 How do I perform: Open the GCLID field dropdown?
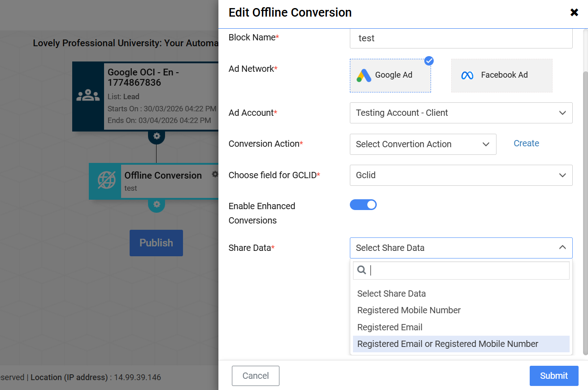click(x=461, y=175)
